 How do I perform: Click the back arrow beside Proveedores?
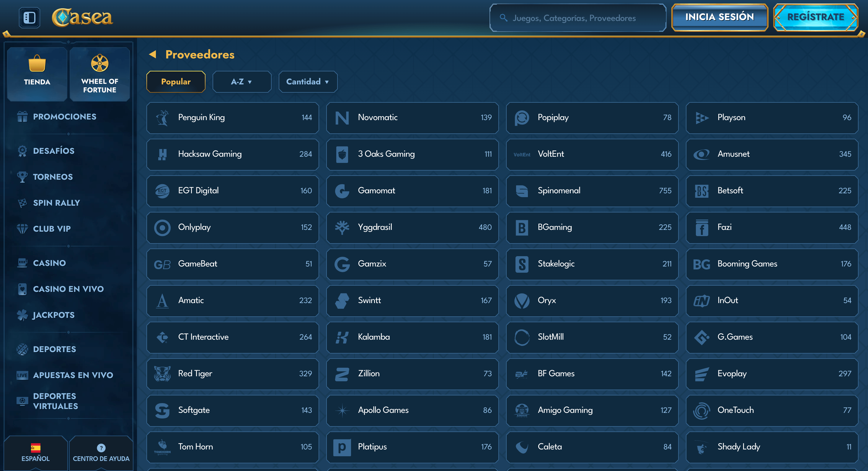(x=153, y=54)
